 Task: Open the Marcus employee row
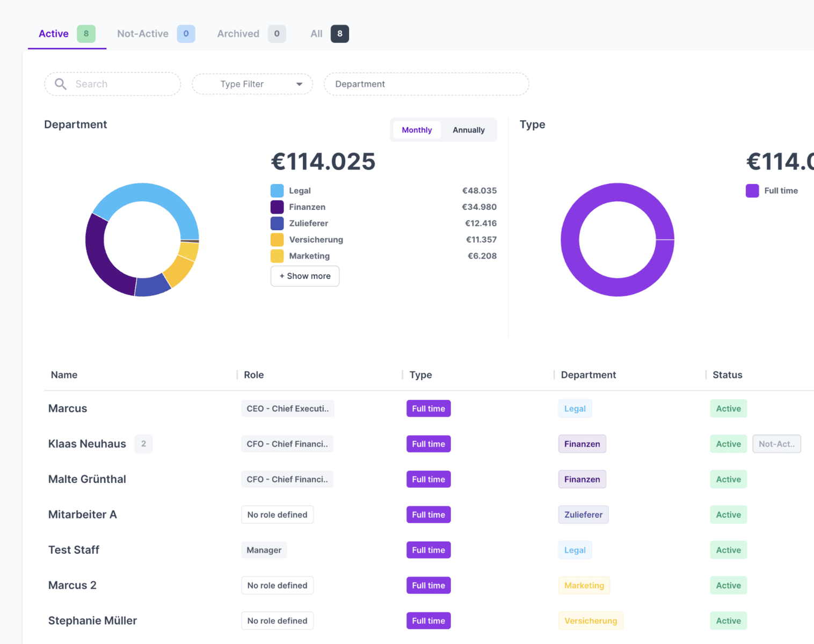tap(68, 408)
